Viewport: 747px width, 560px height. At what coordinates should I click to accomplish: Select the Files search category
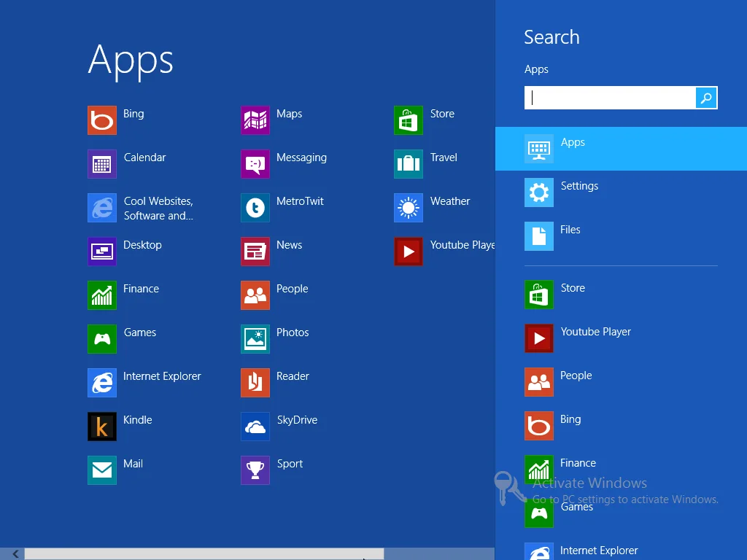click(x=621, y=236)
